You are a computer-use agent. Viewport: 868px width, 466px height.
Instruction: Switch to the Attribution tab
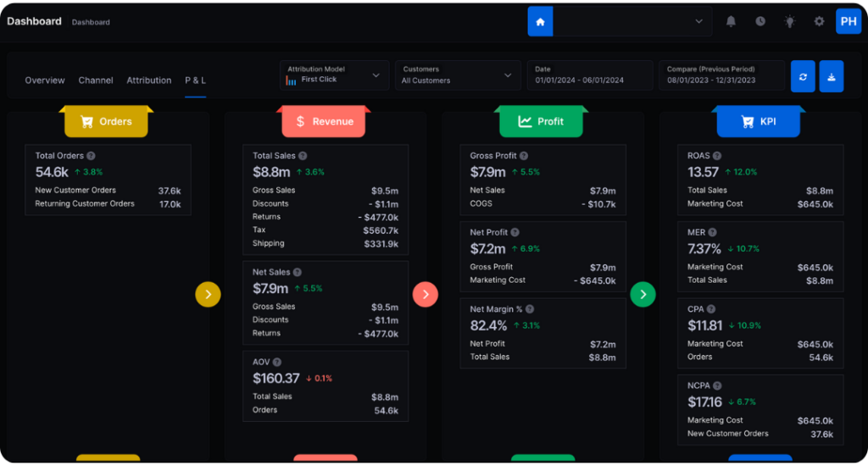tap(149, 80)
